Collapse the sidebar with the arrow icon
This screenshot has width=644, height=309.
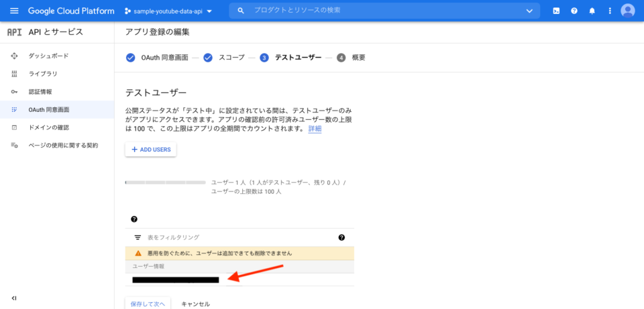pos(14,298)
